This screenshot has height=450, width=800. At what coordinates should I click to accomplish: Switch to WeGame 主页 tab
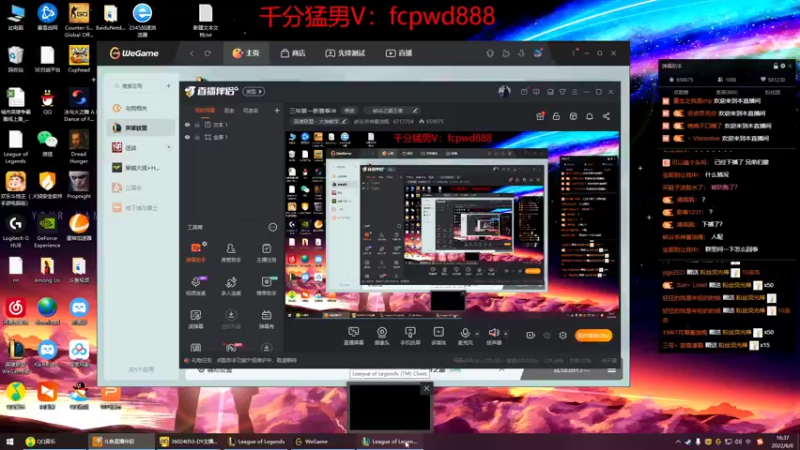click(246, 53)
